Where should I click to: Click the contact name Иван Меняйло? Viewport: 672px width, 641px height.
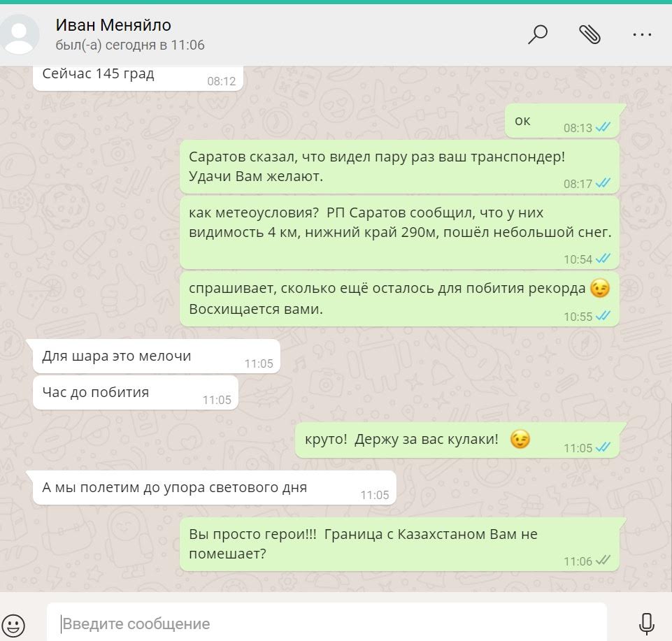click(113, 25)
